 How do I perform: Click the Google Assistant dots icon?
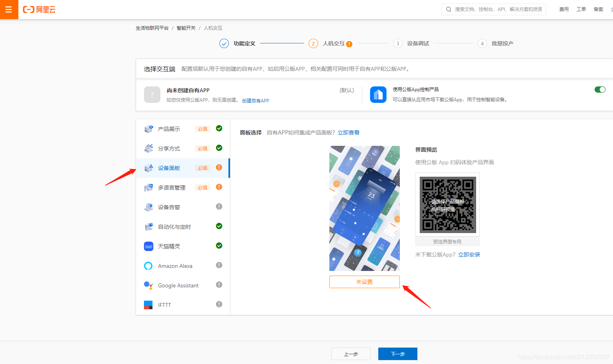[148, 285]
